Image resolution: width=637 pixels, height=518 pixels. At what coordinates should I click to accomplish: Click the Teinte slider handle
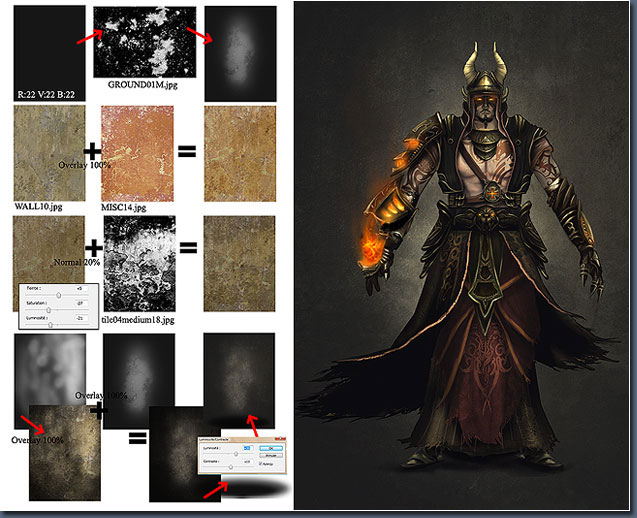coord(58,295)
